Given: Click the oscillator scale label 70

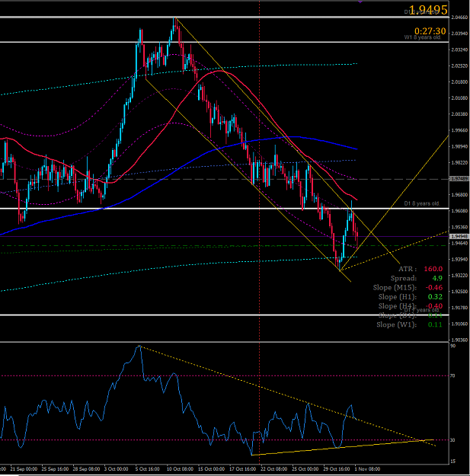Looking at the screenshot, I should pyautogui.click(x=452, y=375).
